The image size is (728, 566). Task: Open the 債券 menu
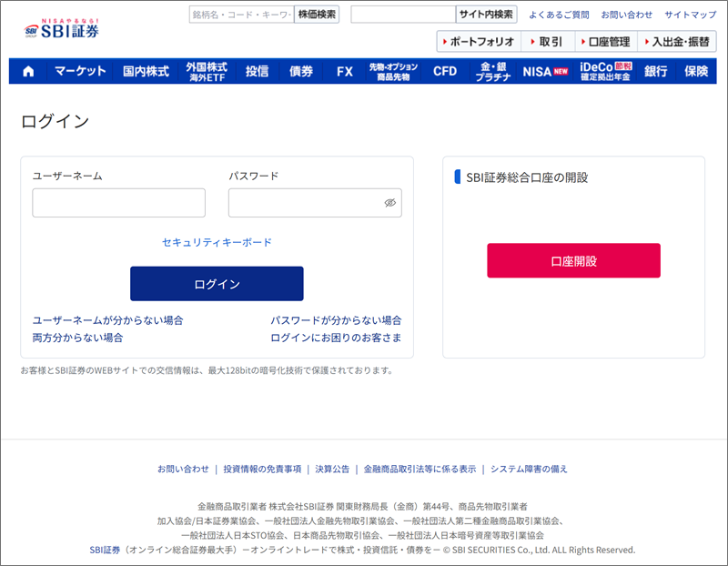pos(301,71)
